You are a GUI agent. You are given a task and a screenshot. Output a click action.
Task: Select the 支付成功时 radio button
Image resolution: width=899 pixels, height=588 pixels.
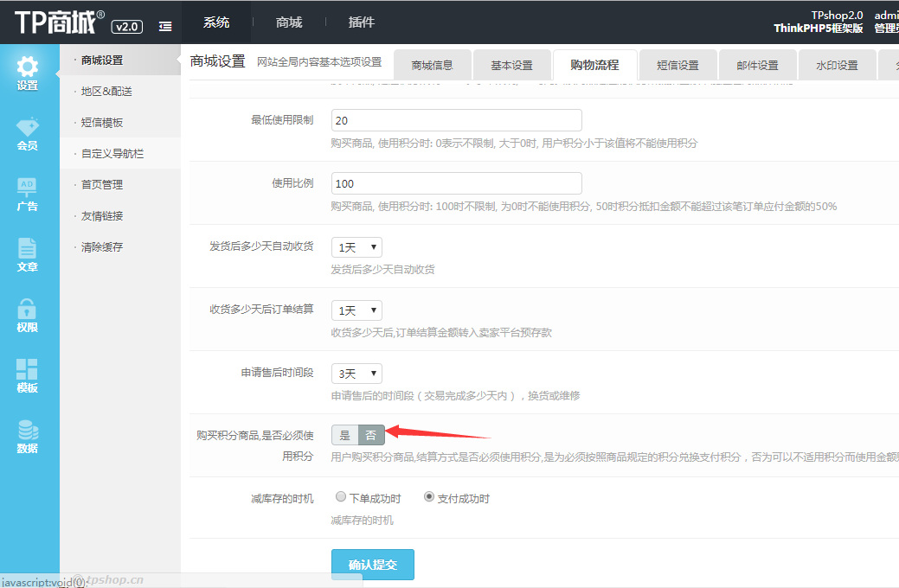[429, 497]
